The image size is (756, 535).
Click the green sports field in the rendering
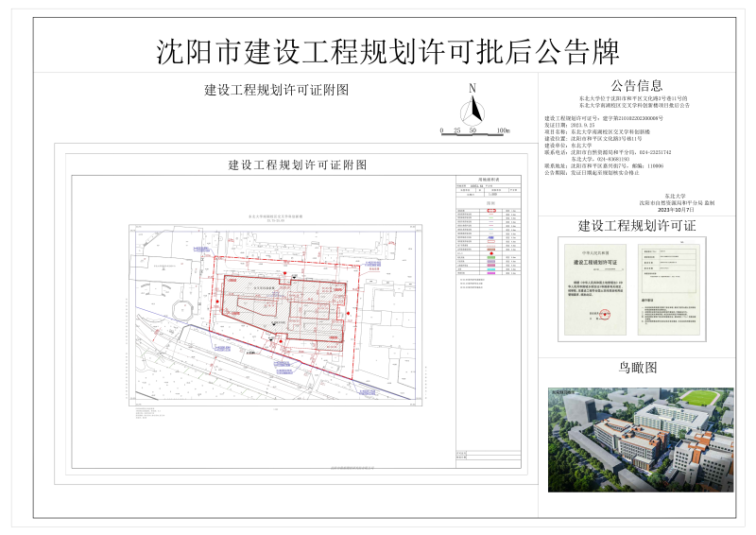[x=697, y=398]
